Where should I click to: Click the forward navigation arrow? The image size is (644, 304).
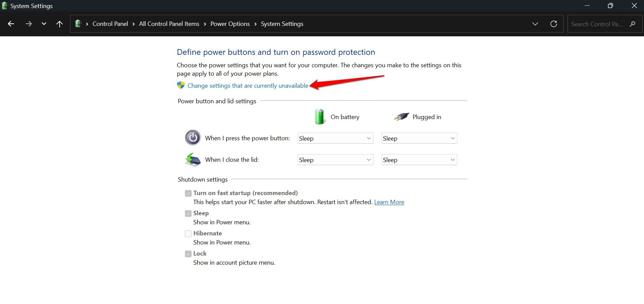coord(29,24)
